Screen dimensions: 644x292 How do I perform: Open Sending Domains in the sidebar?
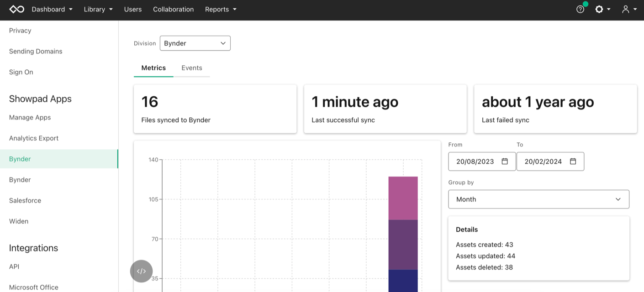click(x=36, y=51)
